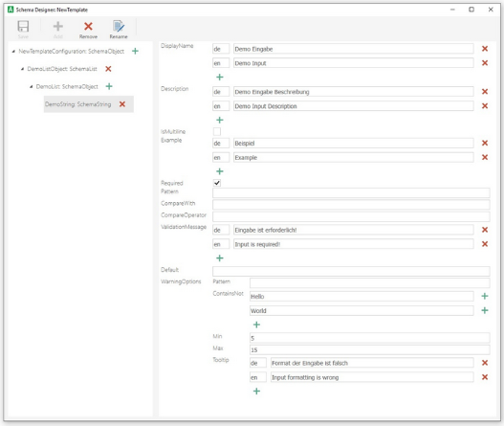Add child to NewTemplateConfiguration node

(x=135, y=51)
